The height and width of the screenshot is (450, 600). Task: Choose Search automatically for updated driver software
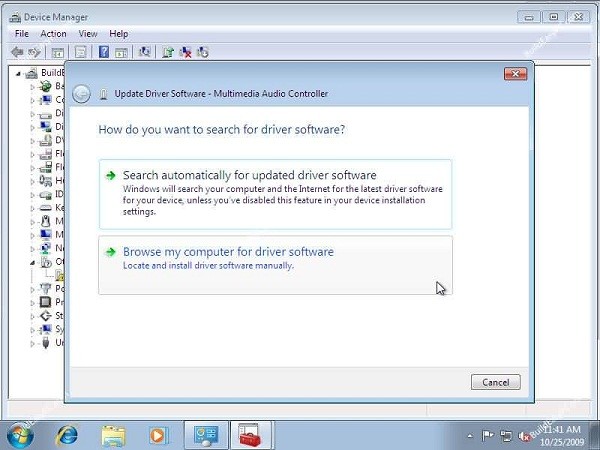276,194
